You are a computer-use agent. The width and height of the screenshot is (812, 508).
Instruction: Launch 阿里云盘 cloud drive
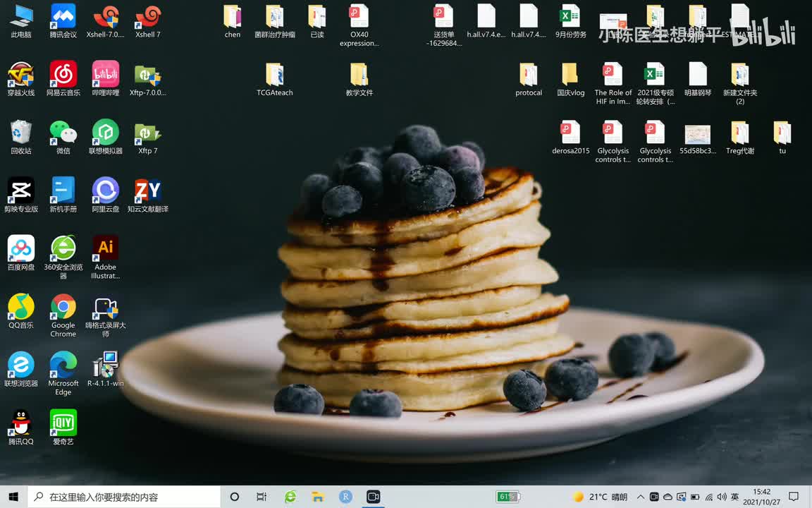coord(106,195)
